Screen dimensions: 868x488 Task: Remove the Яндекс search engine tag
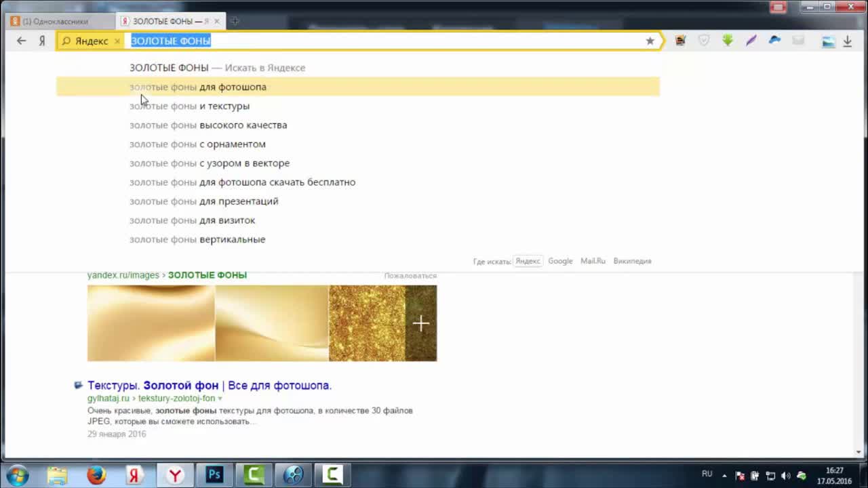(117, 41)
